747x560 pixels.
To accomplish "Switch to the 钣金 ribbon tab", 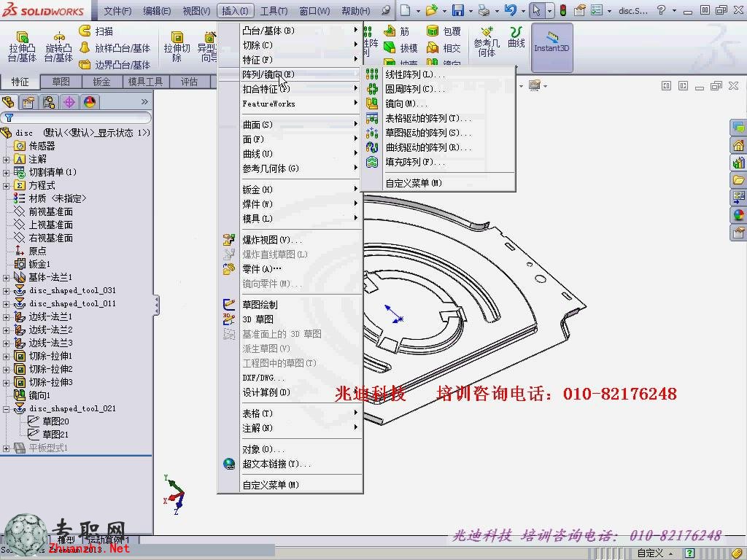I will tap(101, 82).
